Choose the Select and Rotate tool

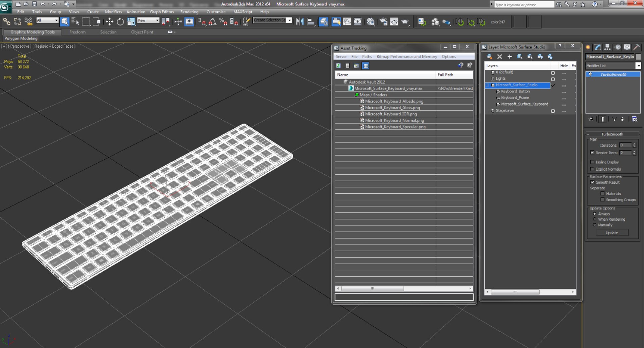click(x=120, y=22)
